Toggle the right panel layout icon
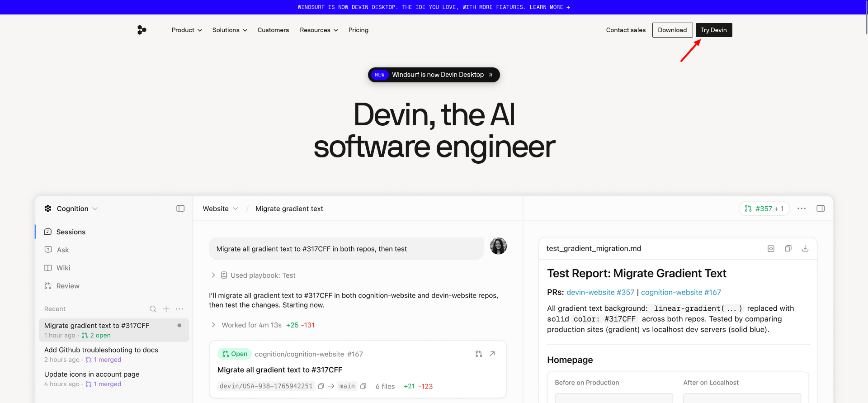 (821, 209)
